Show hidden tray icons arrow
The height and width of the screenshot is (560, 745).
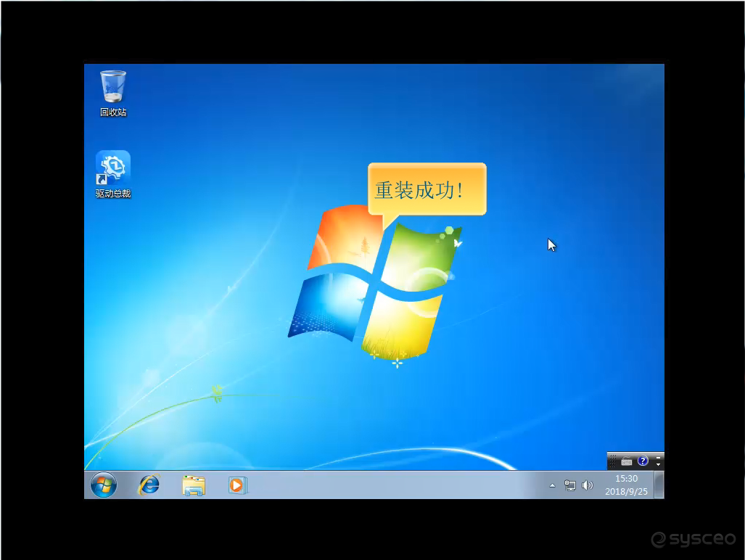[552, 485]
